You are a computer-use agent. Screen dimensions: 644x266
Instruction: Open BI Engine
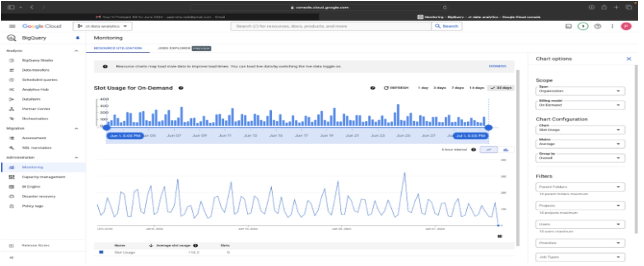pos(31,187)
